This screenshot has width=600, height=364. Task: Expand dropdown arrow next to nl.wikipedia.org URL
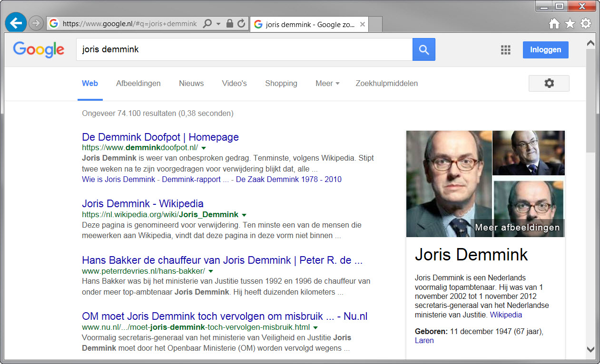point(244,215)
